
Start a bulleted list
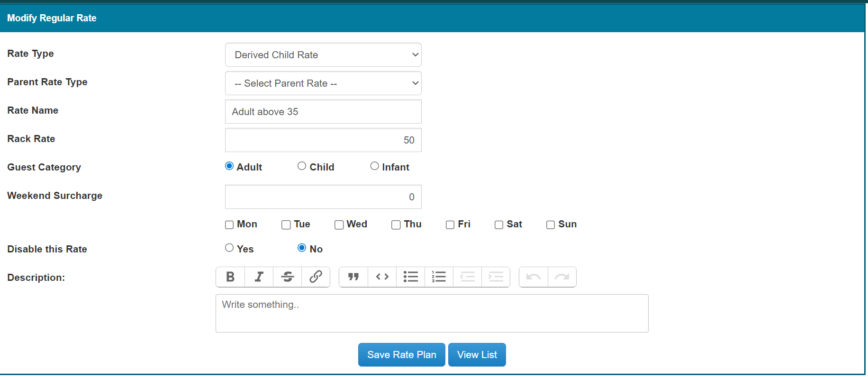tap(410, 277)
